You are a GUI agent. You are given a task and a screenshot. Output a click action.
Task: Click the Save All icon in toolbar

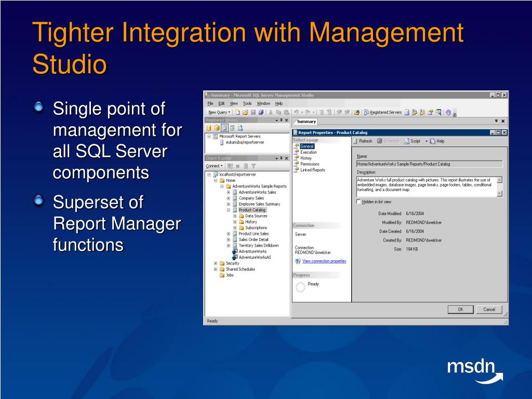261,112
